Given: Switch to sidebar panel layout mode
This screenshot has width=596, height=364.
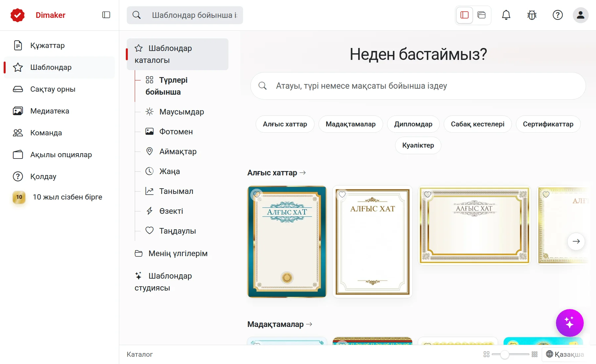Looking at the screenshot, I should 465,15.
